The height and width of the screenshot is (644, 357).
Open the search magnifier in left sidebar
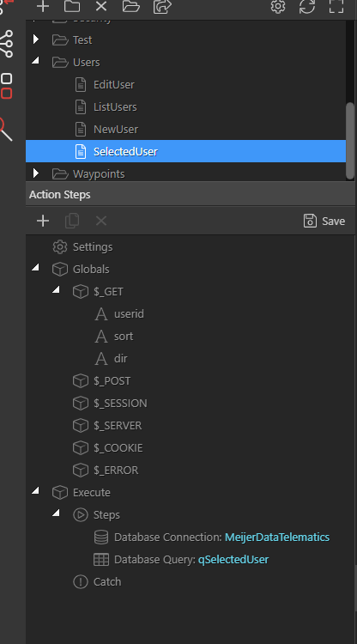[6, 130]
